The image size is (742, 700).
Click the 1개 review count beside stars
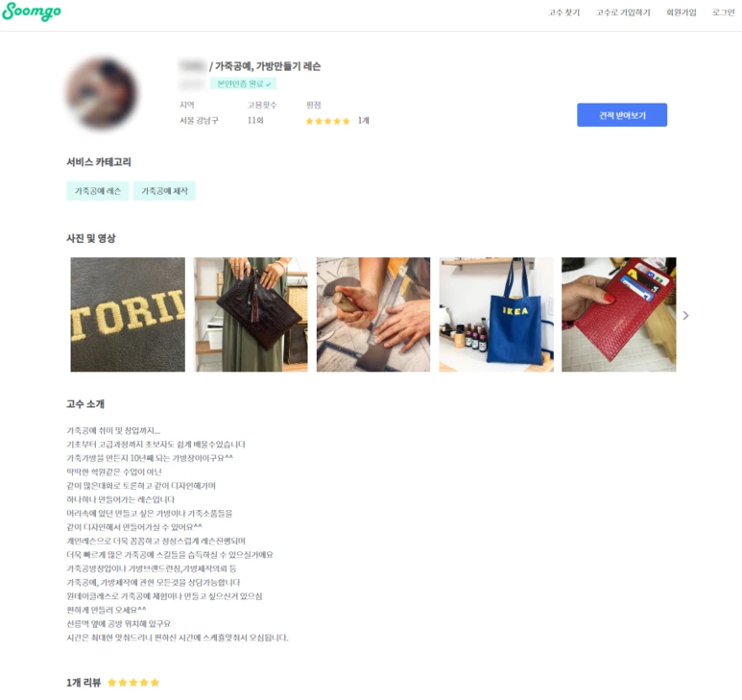coord(363,121)
